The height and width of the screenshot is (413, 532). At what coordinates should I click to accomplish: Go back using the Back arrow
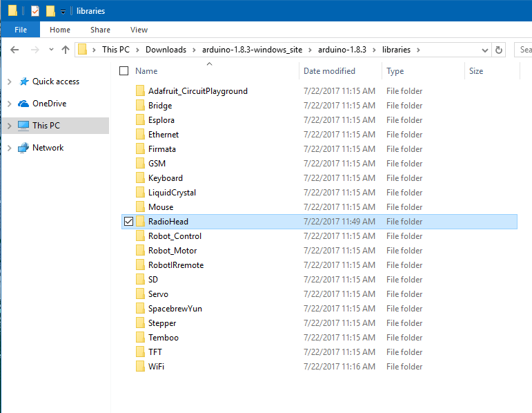coord(14,50)
